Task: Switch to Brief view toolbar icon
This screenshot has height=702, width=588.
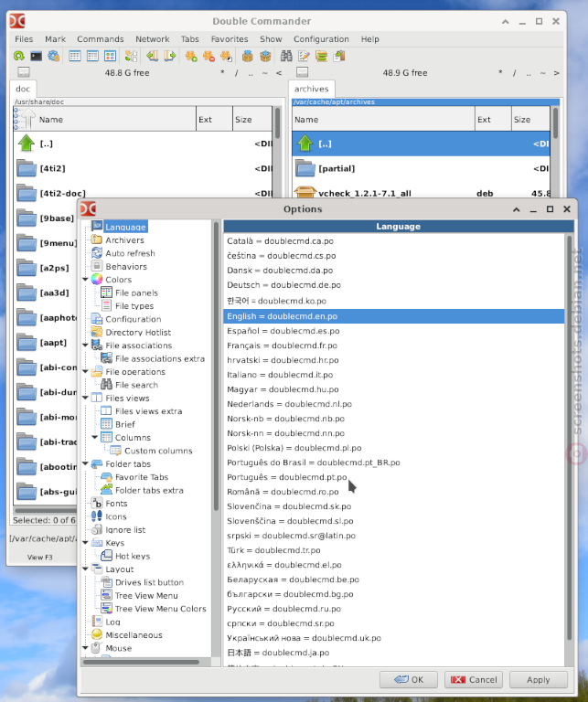Action: coord(75,56)
